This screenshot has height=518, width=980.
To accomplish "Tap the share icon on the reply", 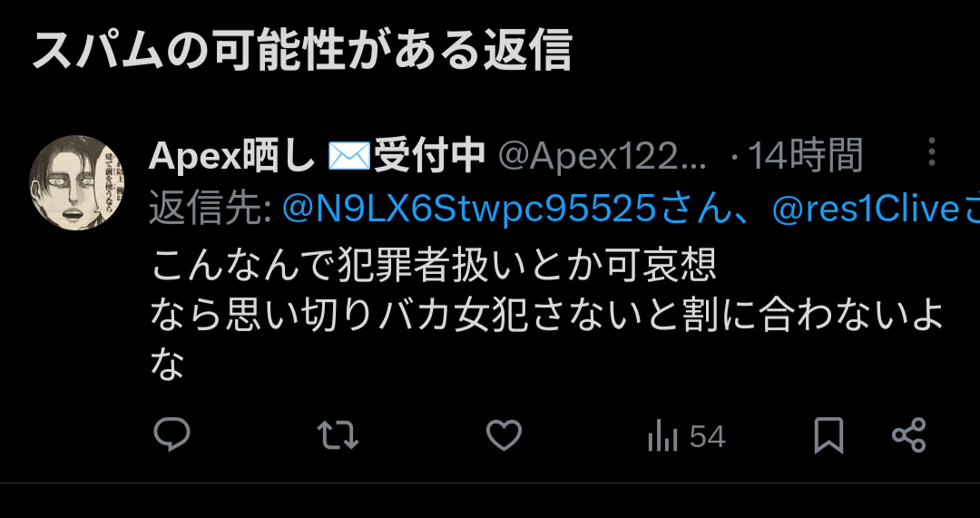I will pos(908,435).
